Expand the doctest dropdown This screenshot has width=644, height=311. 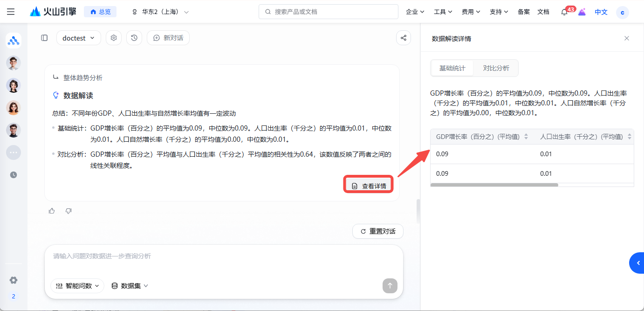point(79,38)
